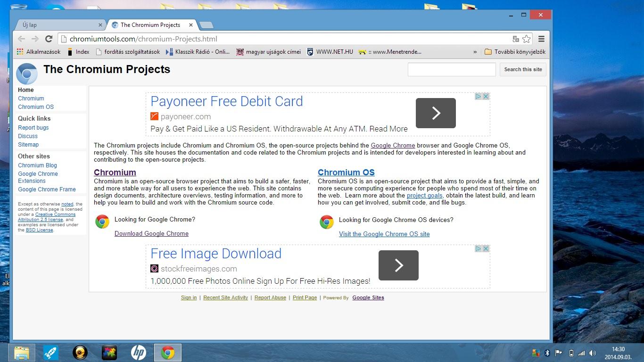Image resolution: width=644 pixels, height=362 pixels.
Task: Expand hidden bookmarks with the » chevron
Action: [x=475, y=52]
